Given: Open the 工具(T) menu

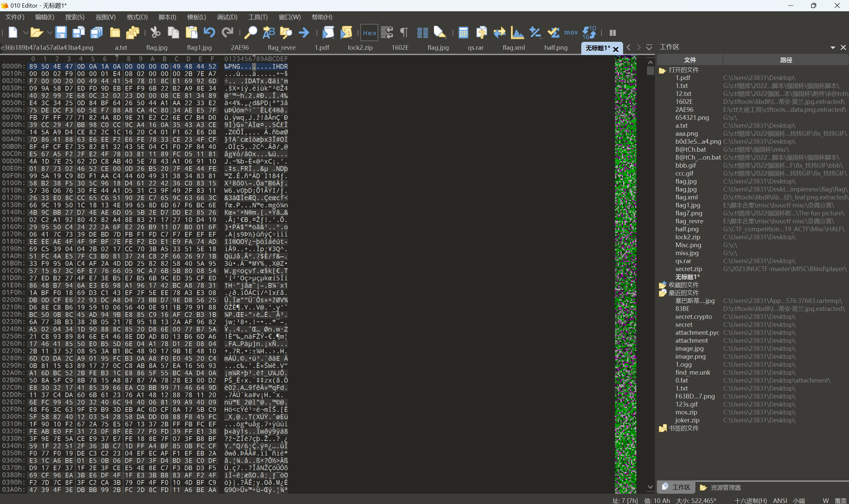Looking at the screenshot, I should (x=258, y=17).
